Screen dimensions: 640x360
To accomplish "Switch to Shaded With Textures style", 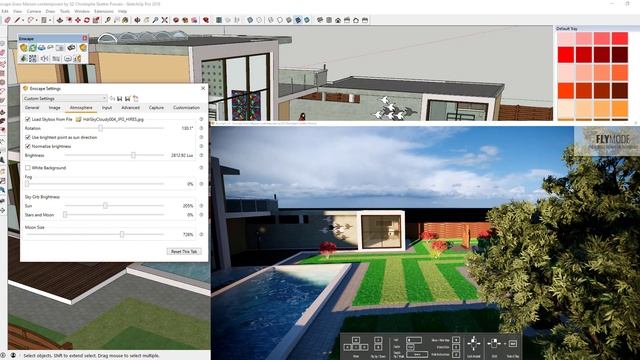I will (x=298, y=20).
